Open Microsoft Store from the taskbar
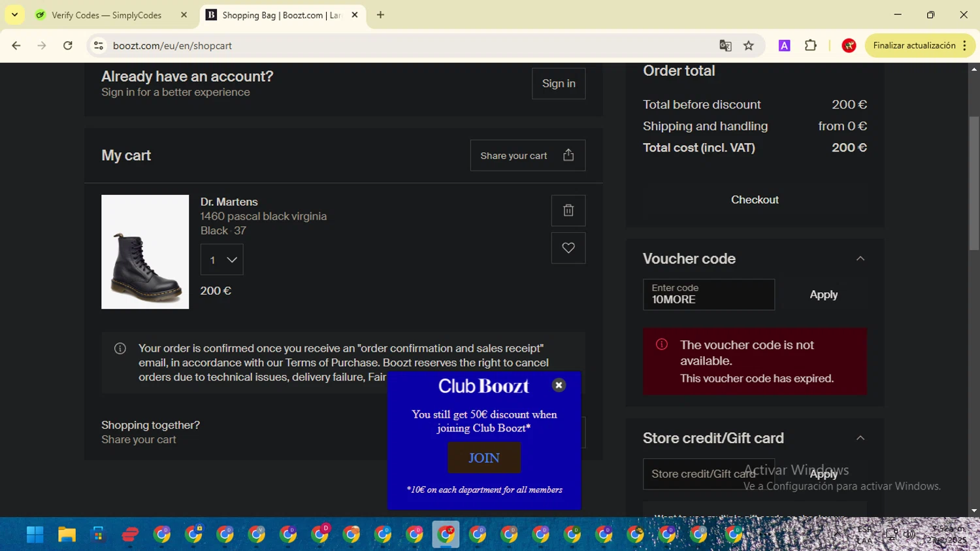The height and width of the screenshot is (551, 980). 98,535
